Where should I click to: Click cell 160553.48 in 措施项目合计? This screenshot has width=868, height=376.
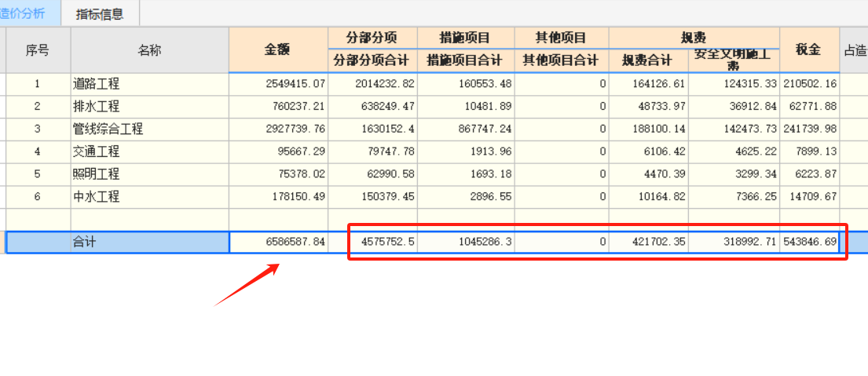point(466,84)
